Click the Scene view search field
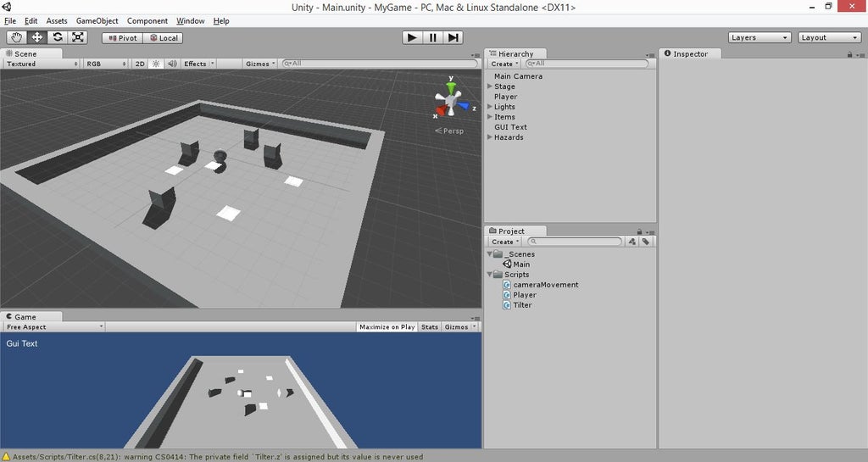Viewport: 868px width, 462px height. click(379, 64)
